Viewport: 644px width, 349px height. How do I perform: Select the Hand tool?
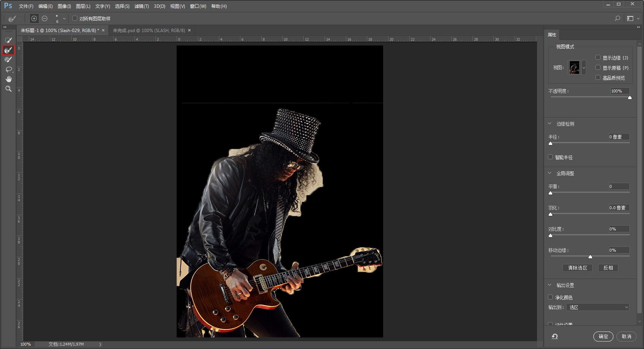8,79
